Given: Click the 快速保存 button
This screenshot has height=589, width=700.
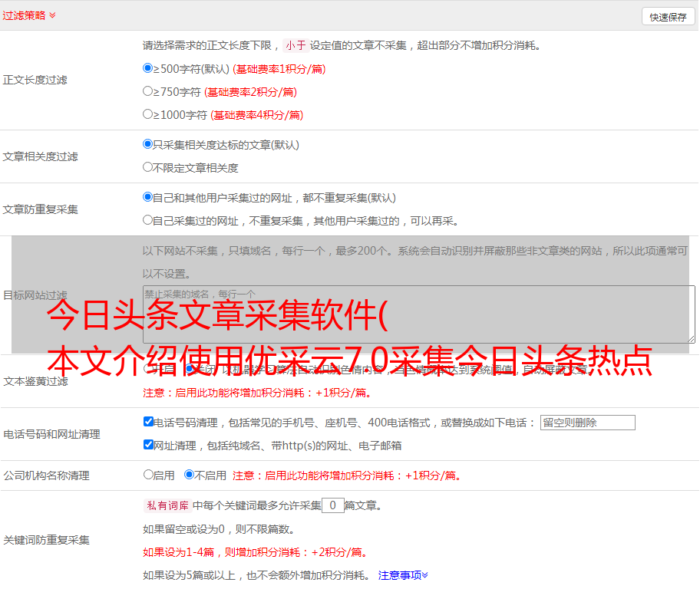Looking at the screenshot, I should (668, 17).
